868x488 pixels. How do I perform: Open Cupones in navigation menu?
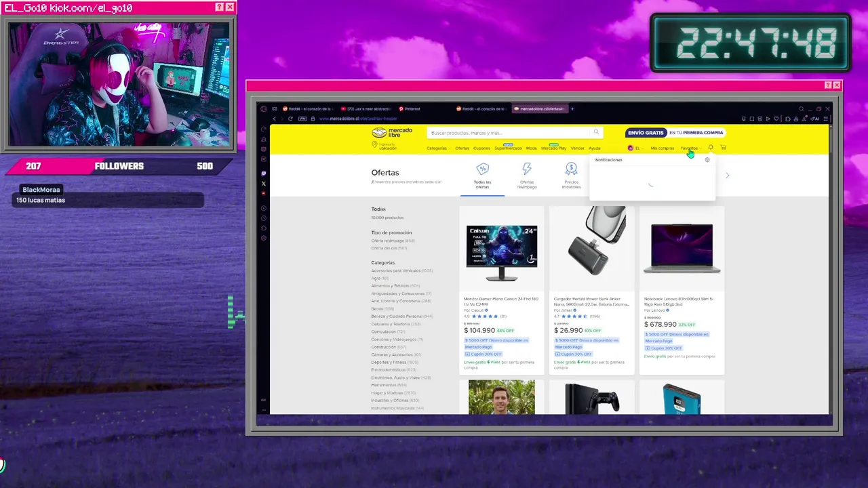[481, 148]
